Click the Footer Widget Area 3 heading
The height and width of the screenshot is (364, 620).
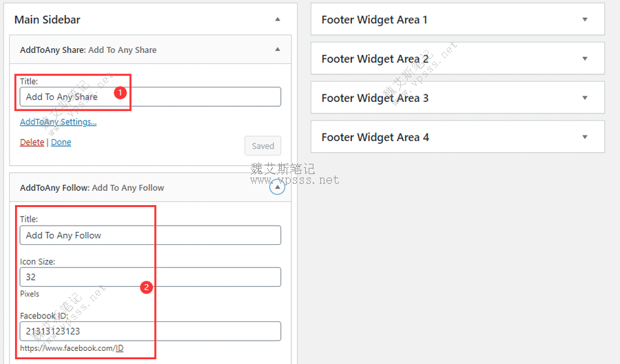pos(375,98)
